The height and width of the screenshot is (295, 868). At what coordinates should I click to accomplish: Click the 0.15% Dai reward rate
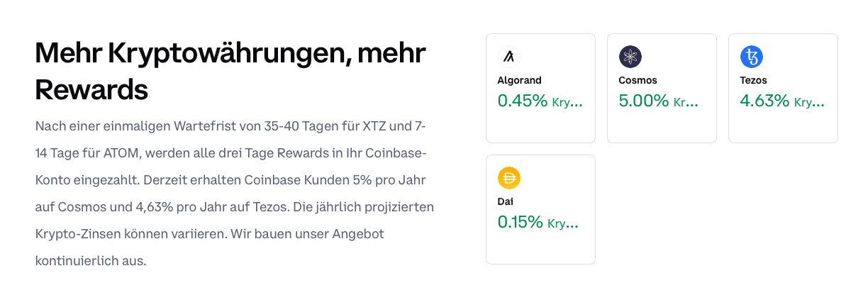521,223
